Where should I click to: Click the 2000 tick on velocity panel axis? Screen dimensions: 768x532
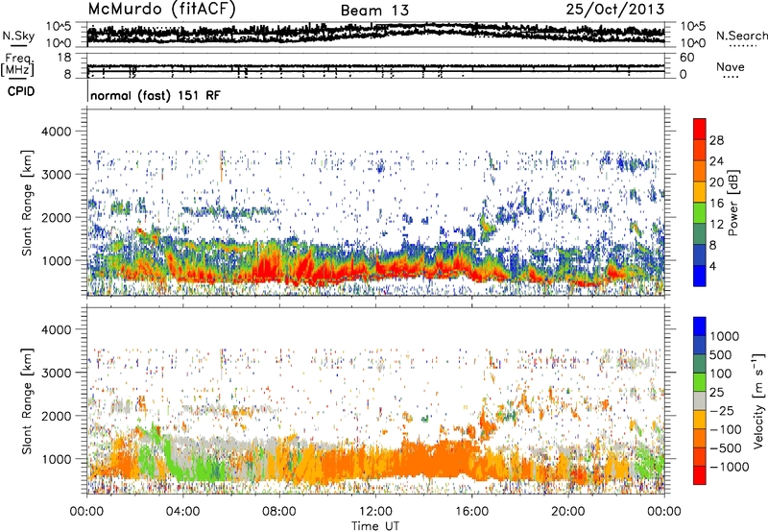coord(56,416)
